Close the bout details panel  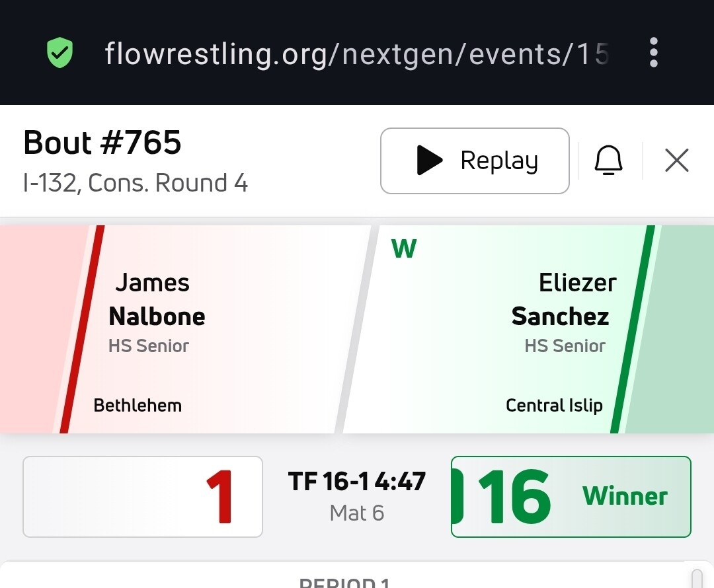click(x=676, y=161)
